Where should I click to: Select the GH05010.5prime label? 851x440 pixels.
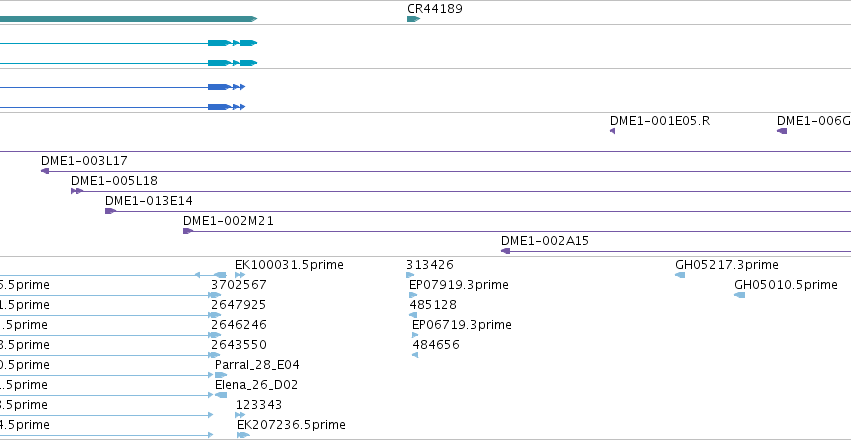tap(786, 285)
